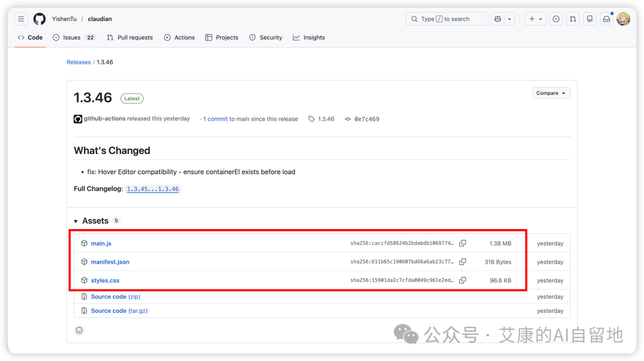
Task: Click the 96.6 KB size text
Action: tap(500, 280)
